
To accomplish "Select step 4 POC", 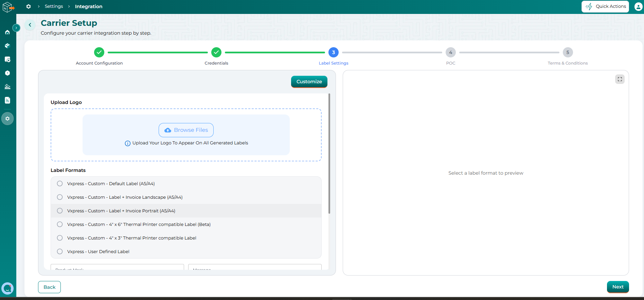I will 451,52.
